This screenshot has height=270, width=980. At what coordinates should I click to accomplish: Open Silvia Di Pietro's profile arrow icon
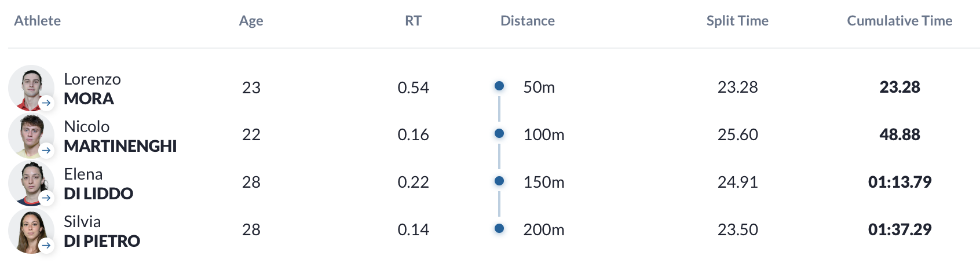pyautogui.click(x=46, y=246)
